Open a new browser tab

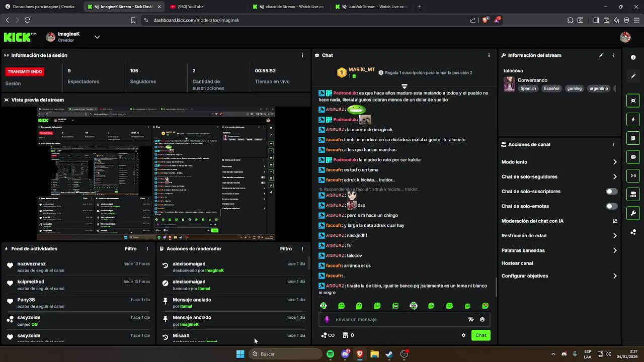point(419,7)
